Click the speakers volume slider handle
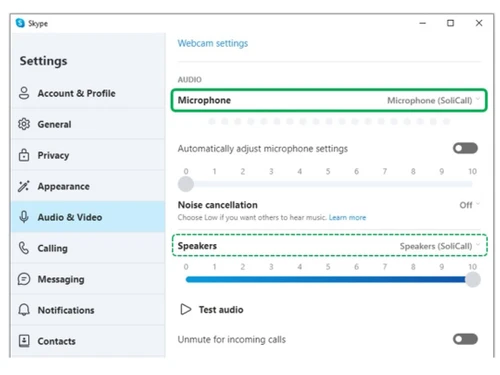 (473, 279)
